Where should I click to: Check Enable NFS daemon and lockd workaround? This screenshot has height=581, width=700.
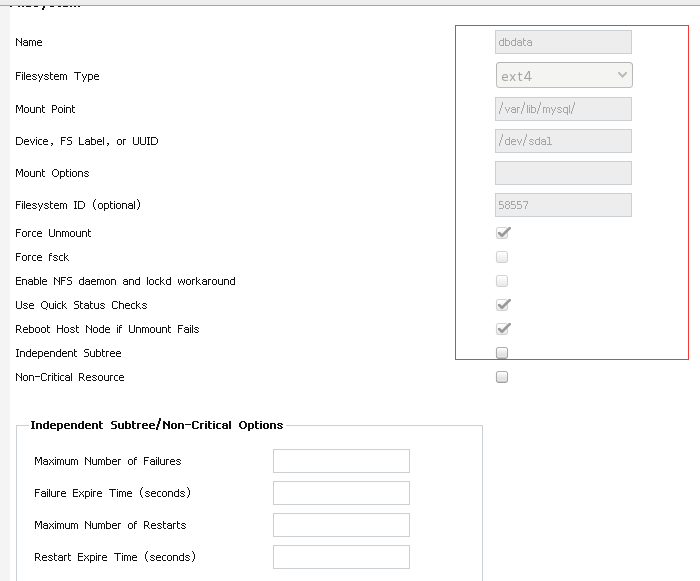point(502,281)
